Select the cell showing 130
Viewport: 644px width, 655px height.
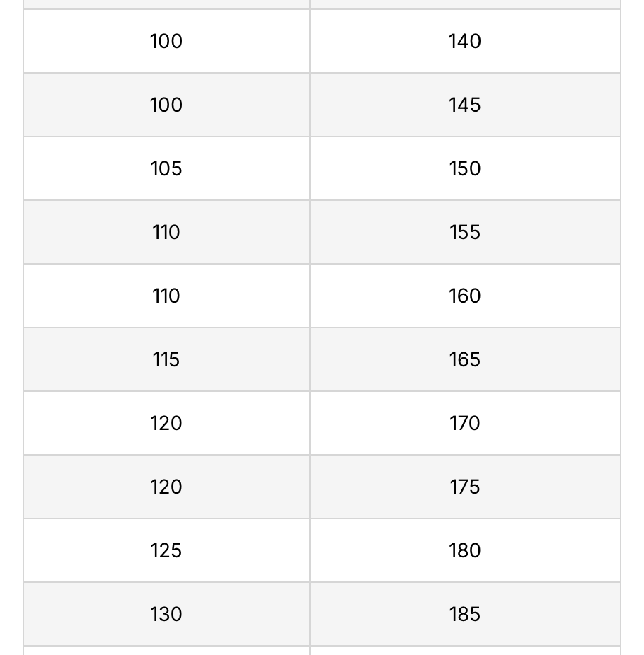(x=167, y=615)
